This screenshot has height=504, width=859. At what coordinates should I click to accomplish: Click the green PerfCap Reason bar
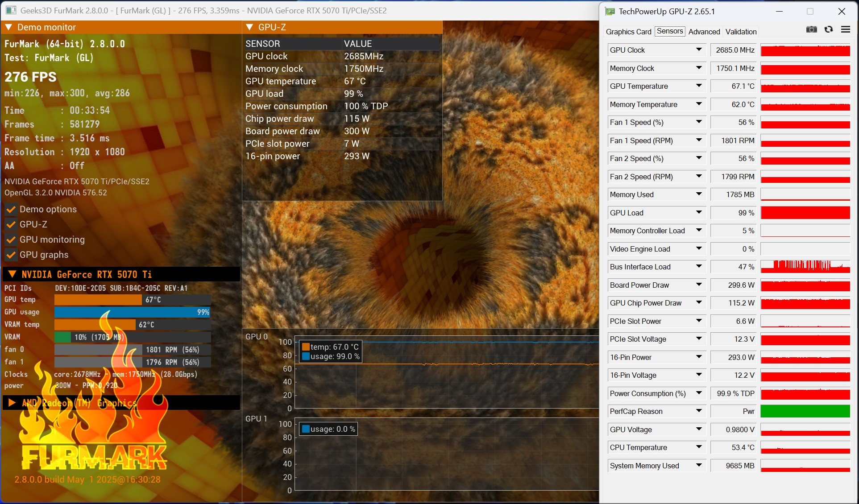pos(805,411)
